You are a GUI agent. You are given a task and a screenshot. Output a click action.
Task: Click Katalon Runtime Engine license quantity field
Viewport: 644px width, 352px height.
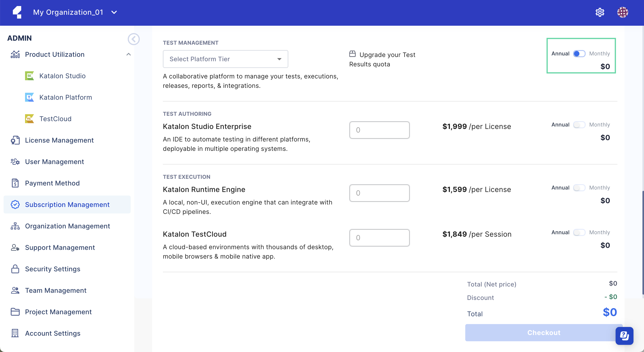[379, 193]
